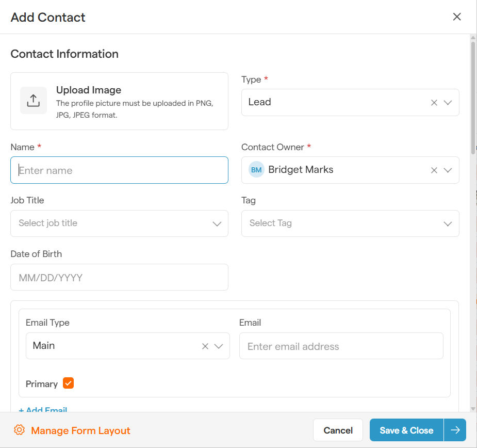Clear the Bridget Marks contact owner
The height and width of the screenshot is (448, 477).
pyautogui.click(x=434, y=170)
